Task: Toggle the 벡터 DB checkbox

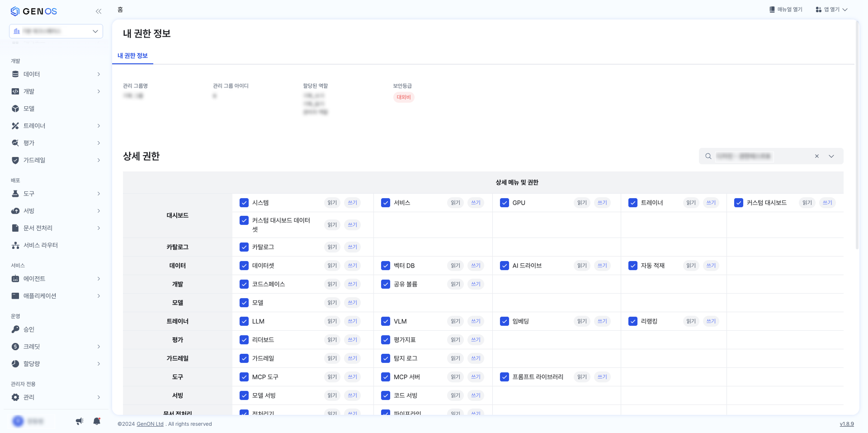Action: coord(386,266)
